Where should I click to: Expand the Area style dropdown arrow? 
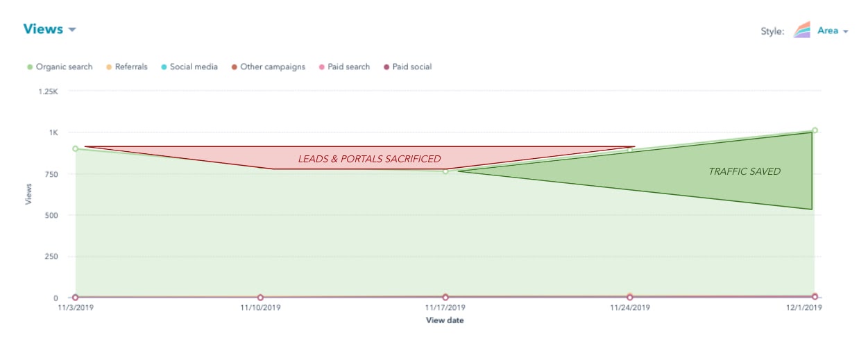click(x=845, y=31)
